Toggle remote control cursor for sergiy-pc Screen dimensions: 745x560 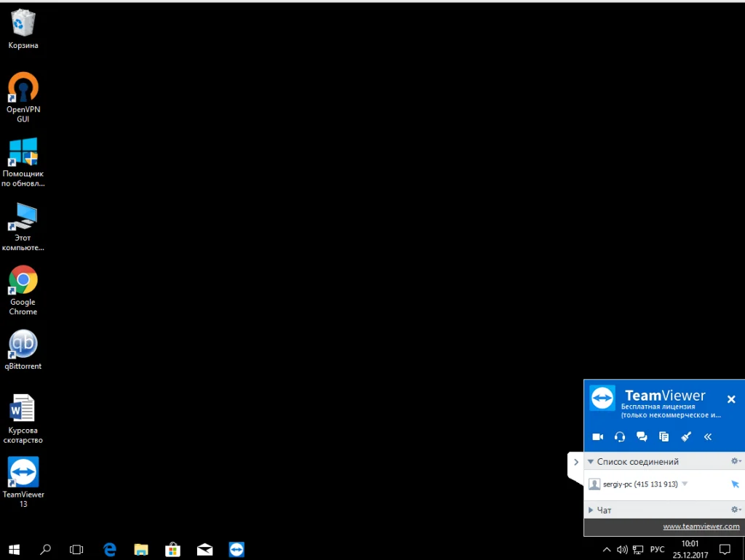[735, 484]
